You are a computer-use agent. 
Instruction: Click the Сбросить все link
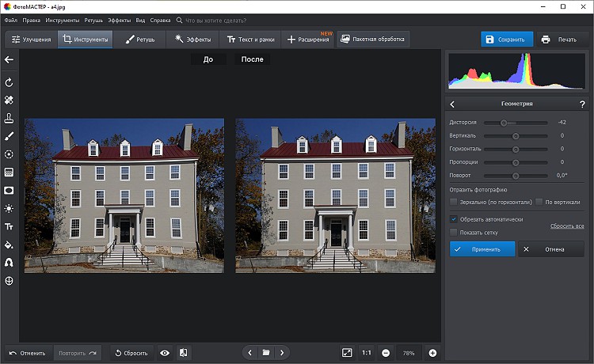click(x=567, y=226)
